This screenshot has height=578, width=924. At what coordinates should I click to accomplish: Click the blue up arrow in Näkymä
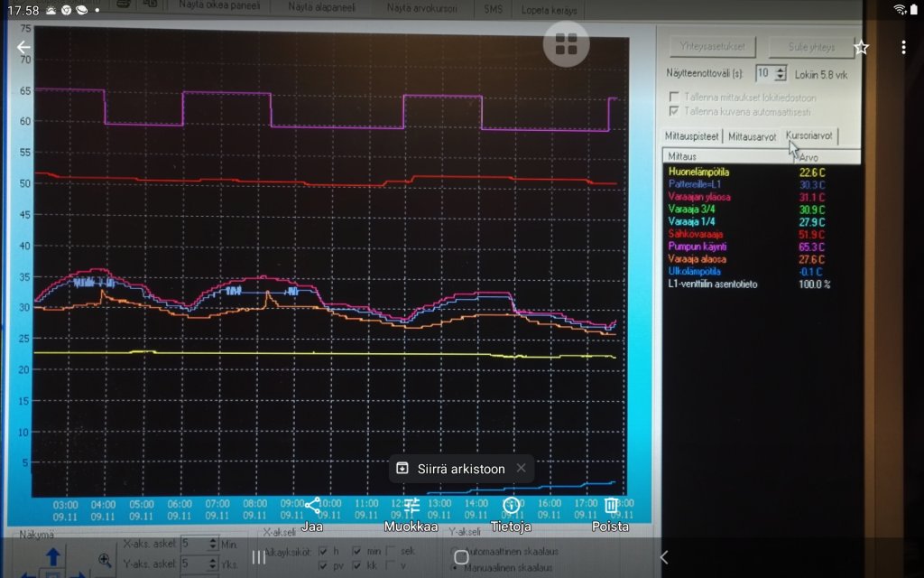click(x=53, y=556)
